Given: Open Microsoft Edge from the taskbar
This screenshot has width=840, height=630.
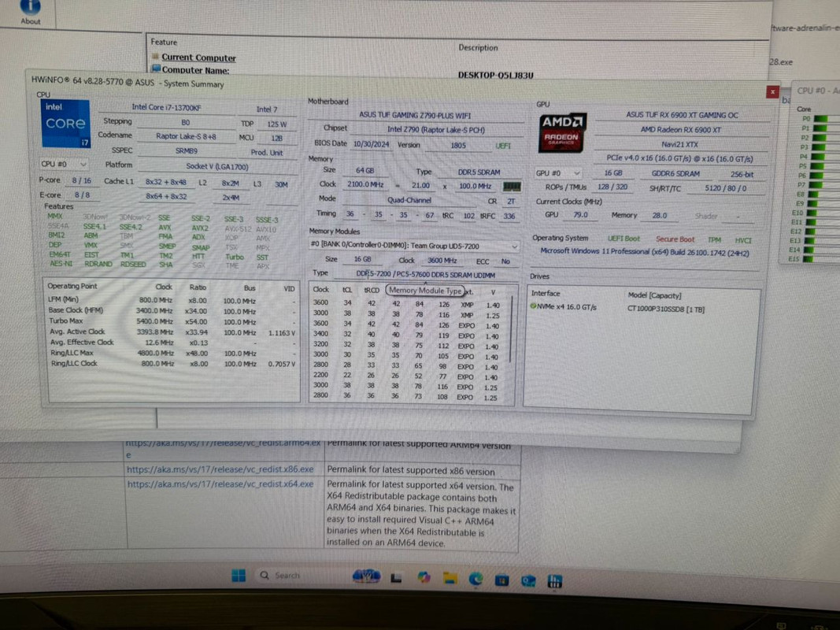Looking at the screenshot, I should coord(476,579).
